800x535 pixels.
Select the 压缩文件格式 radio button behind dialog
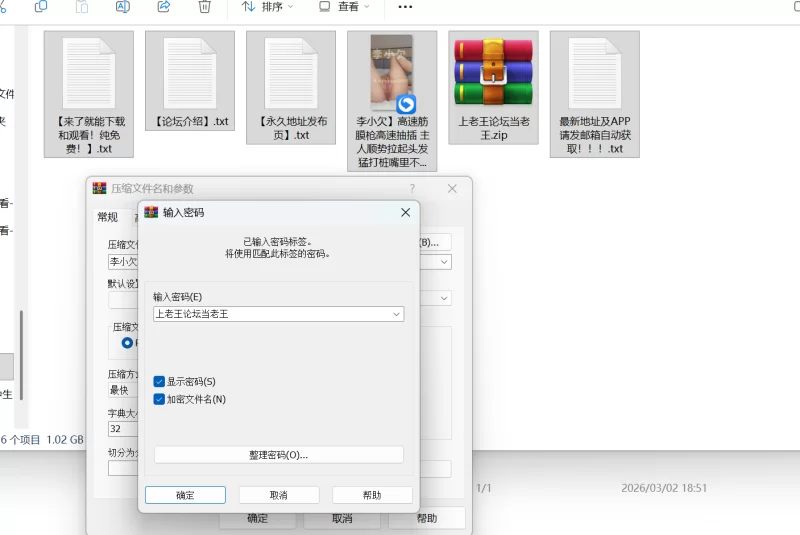pos(127,343)
